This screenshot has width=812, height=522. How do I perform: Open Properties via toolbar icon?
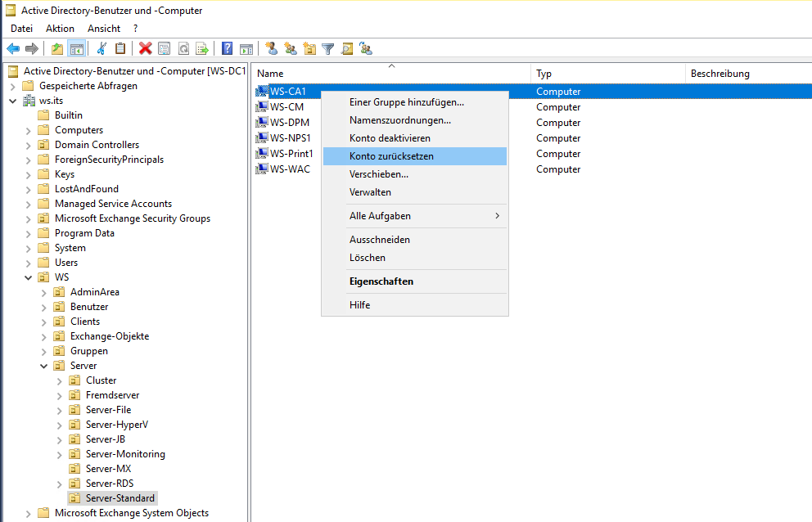coord(165,48)
